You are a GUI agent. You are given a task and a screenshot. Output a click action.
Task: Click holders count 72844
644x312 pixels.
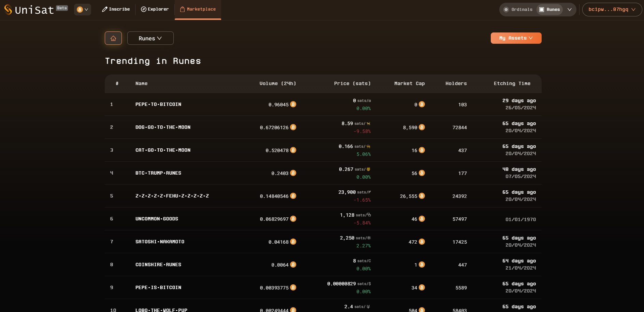[x=459, y=127]
